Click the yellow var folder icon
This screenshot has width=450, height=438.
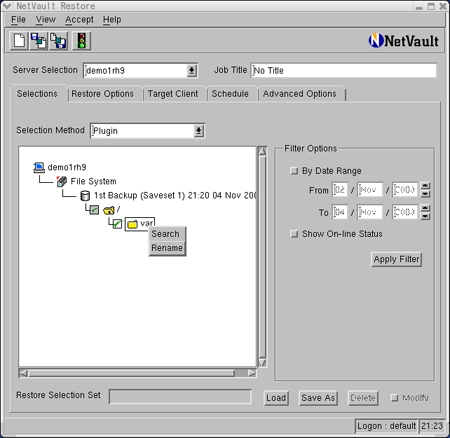[x=132, y=224]
